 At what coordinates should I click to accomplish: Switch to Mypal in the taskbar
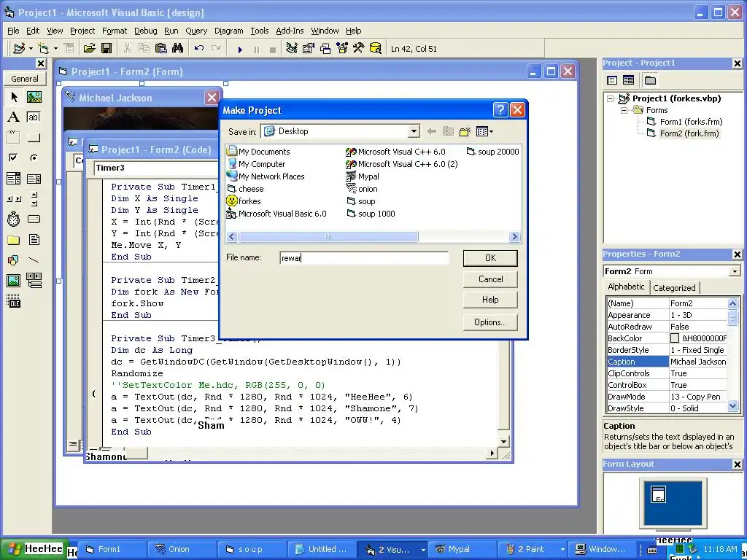click(x=461, y=550)
